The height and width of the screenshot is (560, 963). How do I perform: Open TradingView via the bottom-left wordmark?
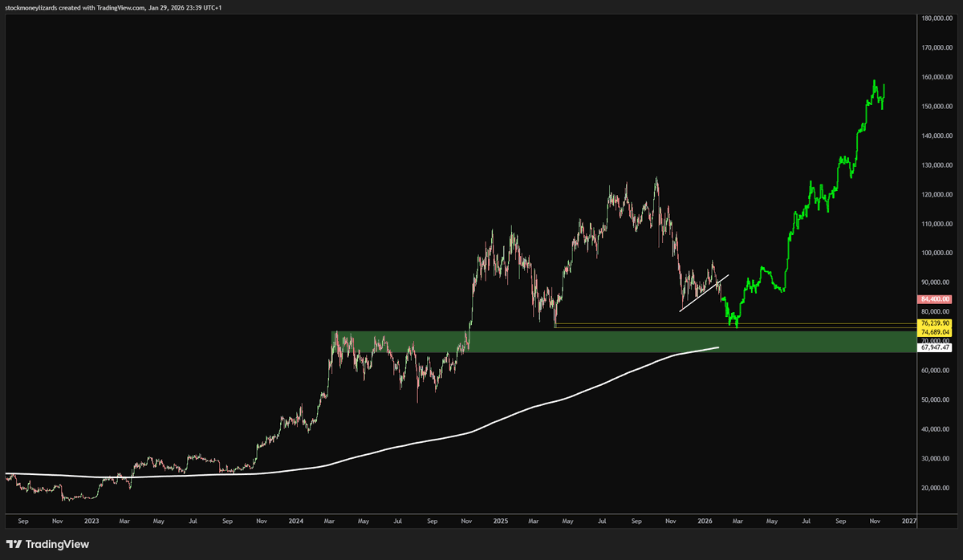59,544
